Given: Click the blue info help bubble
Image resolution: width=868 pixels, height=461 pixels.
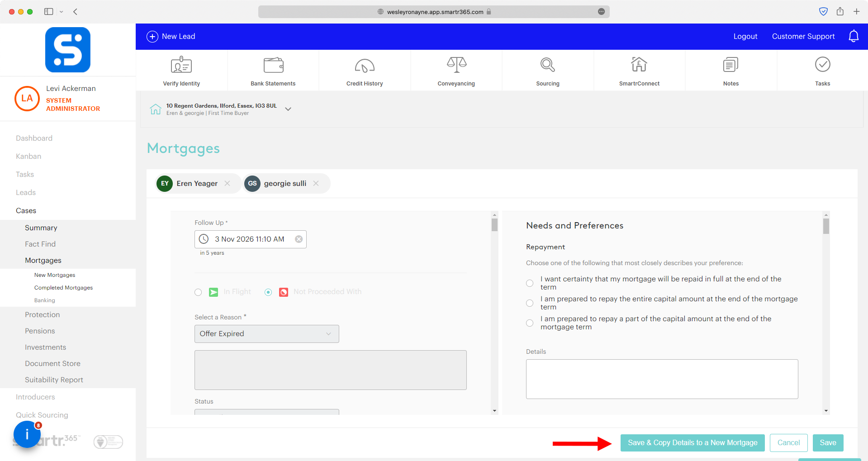Looking at the screenshot, I should click(27, 434).
